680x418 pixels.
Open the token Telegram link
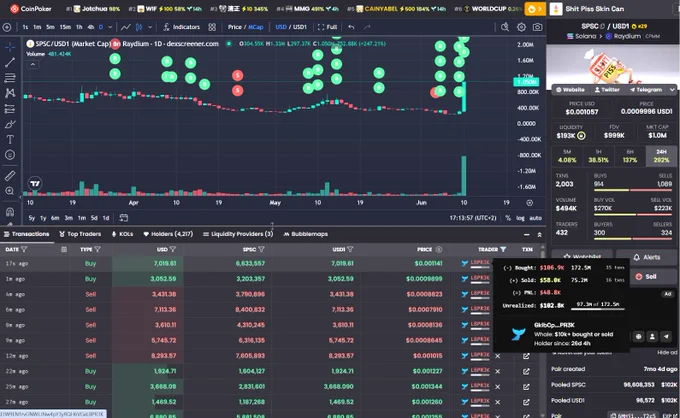646,90
